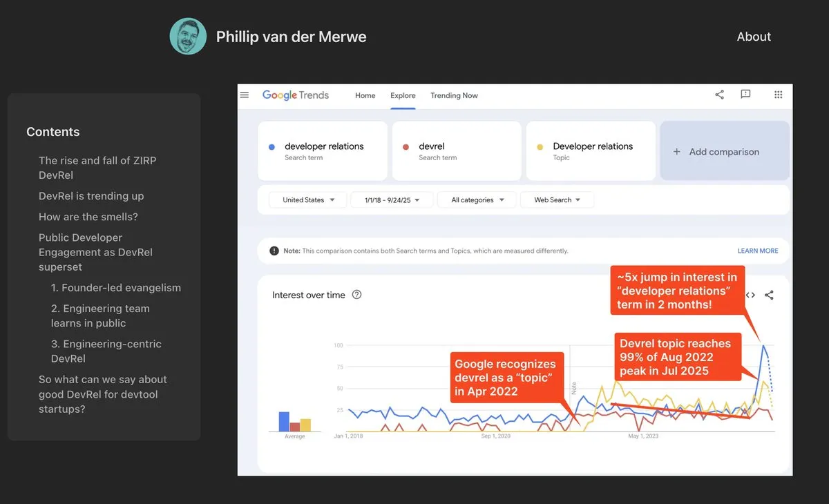829x504 pixels.
Task: Expand the United States region dropdown
Action: click(x=308, y=200)
